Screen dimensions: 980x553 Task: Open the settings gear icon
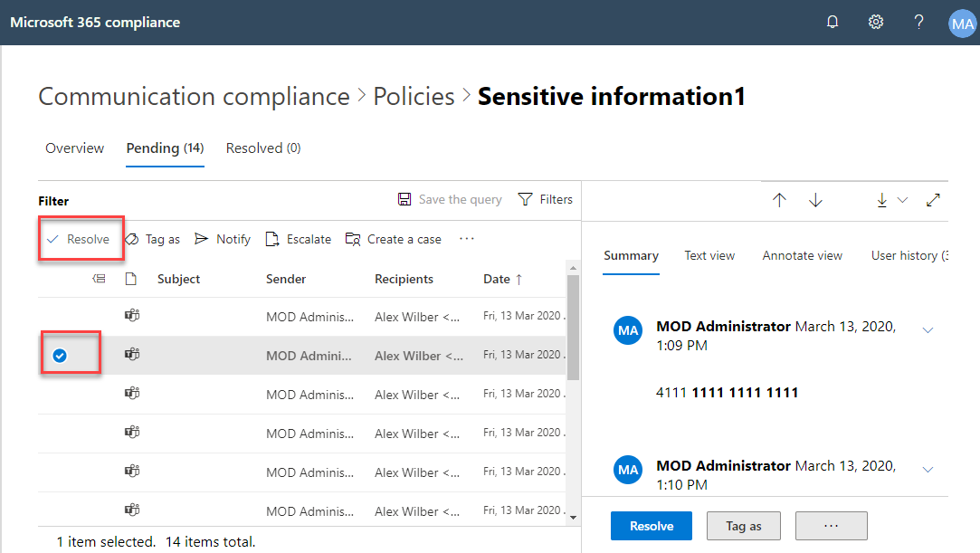coord(876,23)
